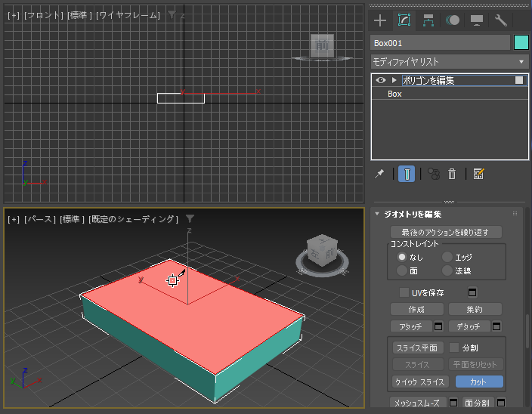
Task: Open the Hierarchy command panel tab
Action: click(x=428, y=20)
